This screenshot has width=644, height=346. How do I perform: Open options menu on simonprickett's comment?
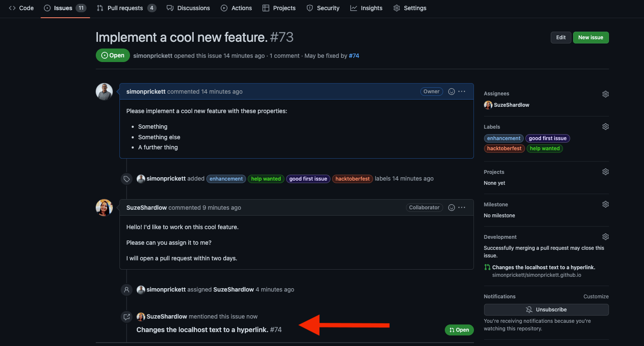(462, 92)
